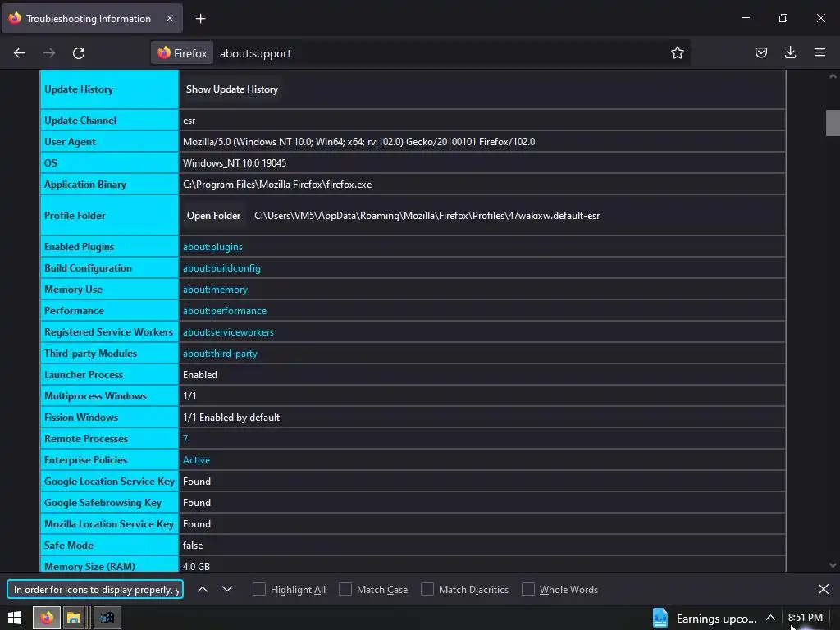Click the Registered Service Workers label

click(109, 332)
